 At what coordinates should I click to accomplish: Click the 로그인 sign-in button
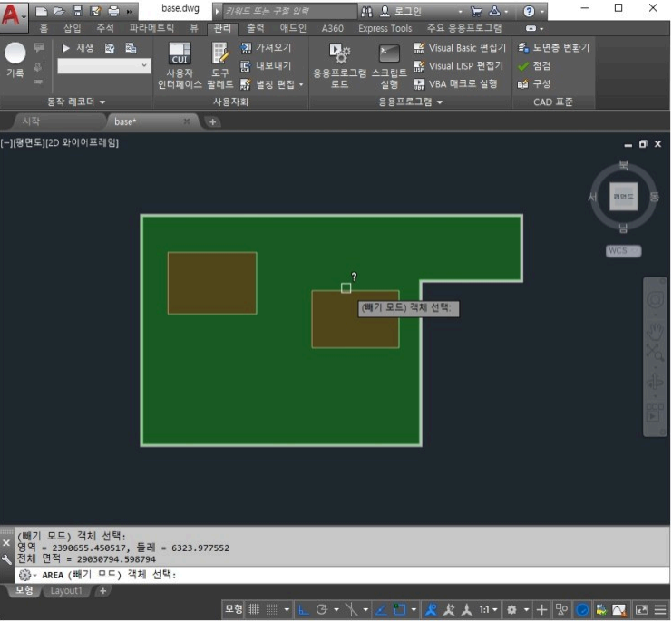(401, 12)
